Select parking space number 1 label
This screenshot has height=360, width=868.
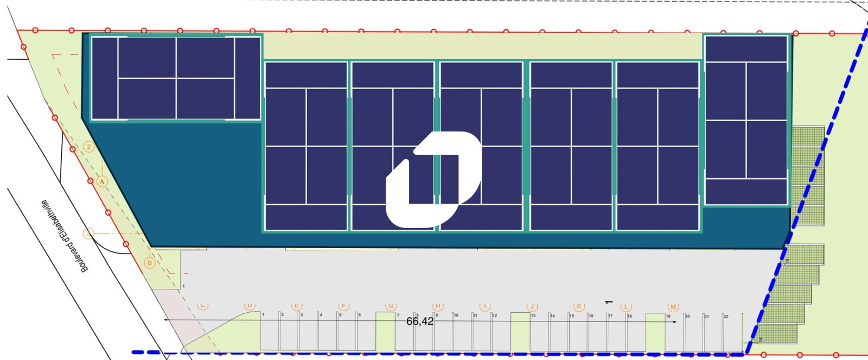[x=263, y=315]
